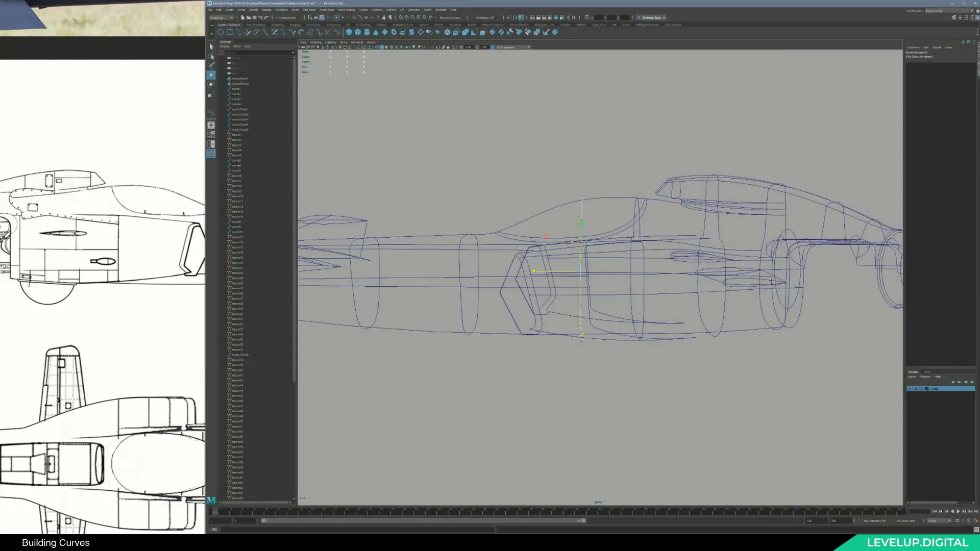Toggle wireframe shading in the viewport panel bar
980x551 pixels.
tap(377, 47)
